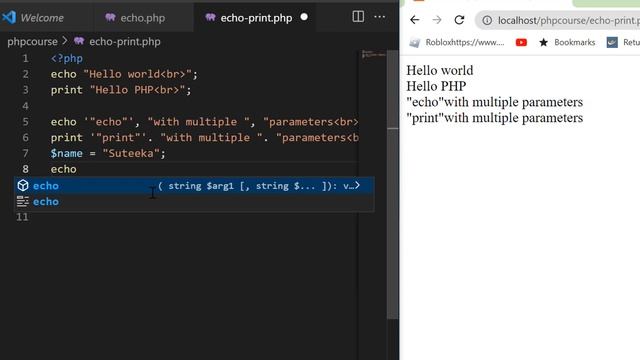Select the echo snippet suggestion
Viewport: 640px width, 360px height.
tap(194, 202)
